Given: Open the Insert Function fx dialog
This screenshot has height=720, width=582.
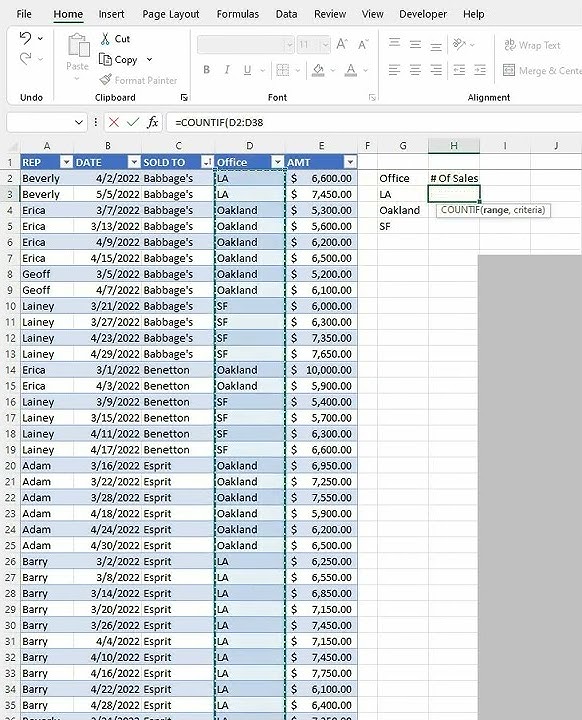Looking at the screenshot, I should tap(153, 122).
